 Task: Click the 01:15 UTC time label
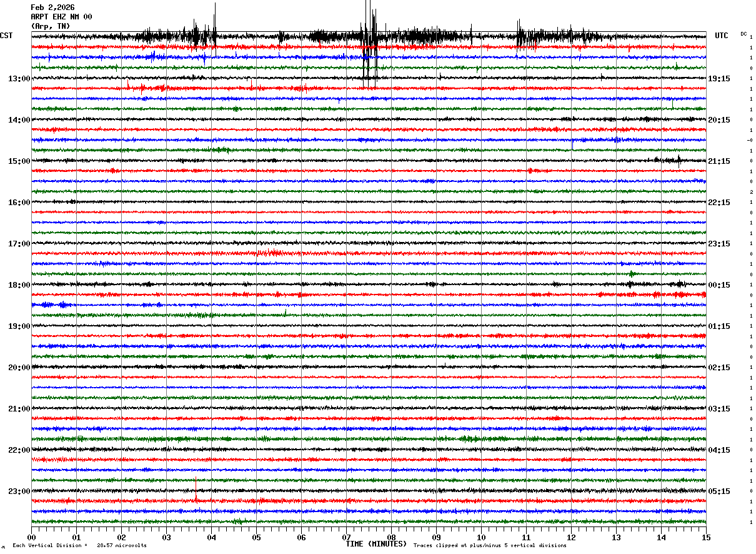tap(719, 326)
